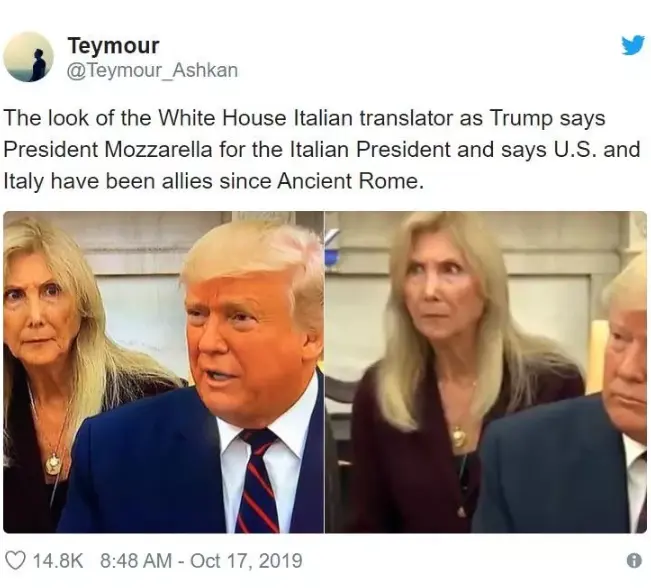The image size is (651, 588).
Task: Like the tweet with the heart icon
Action: pos(17,561)
